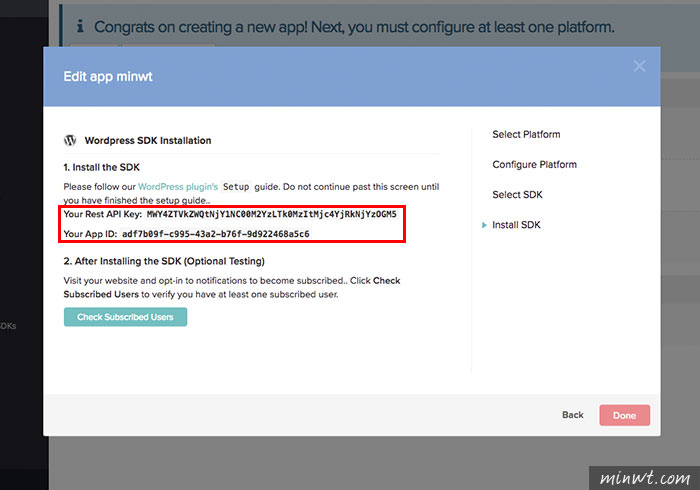Click the Check Subscribed Users button

(x=125, y=317)
